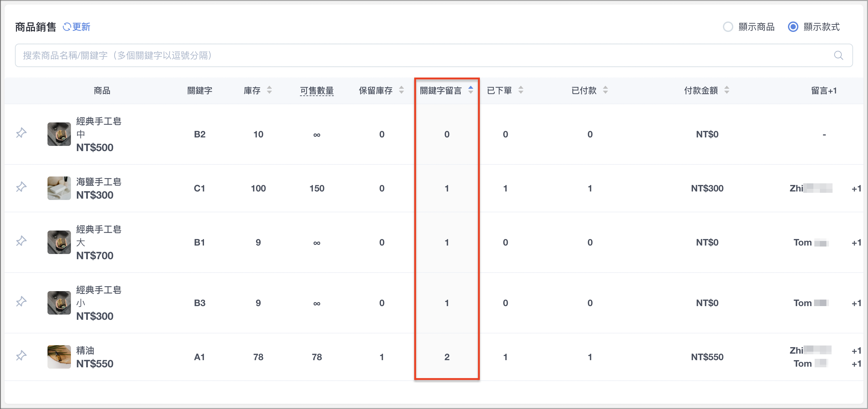Open the B2 soap product thumbnail
This screenshot has height=409, width=868.
click(59, 134)
